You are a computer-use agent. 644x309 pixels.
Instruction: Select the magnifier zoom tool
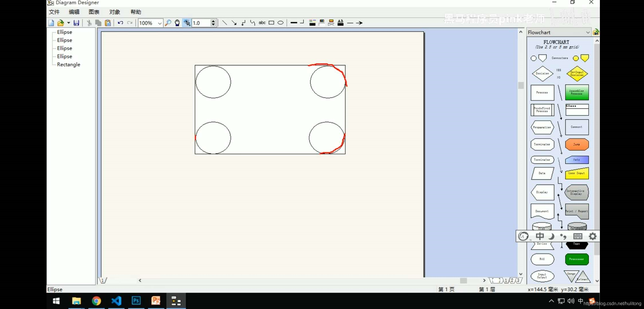[x=168, y=23]
